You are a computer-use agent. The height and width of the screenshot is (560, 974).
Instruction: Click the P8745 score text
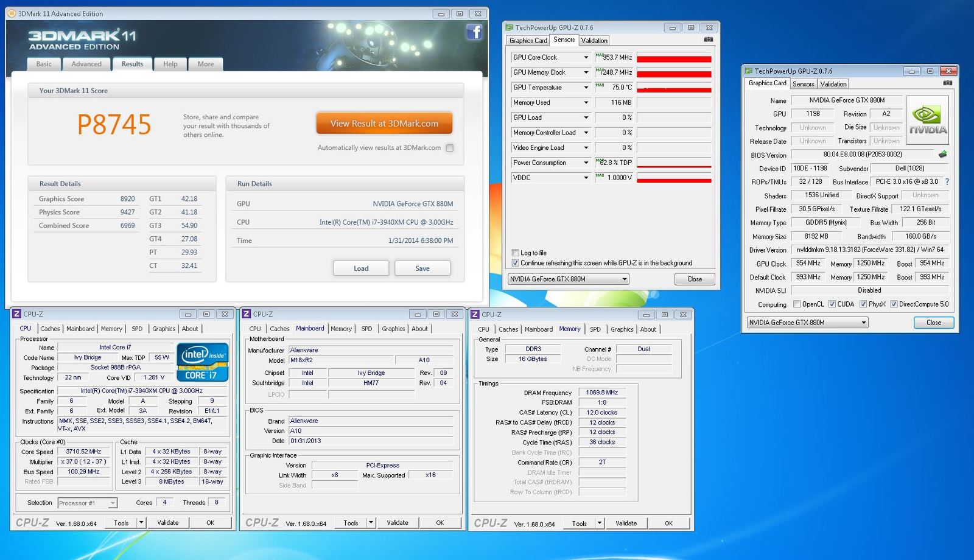(114, 125)
